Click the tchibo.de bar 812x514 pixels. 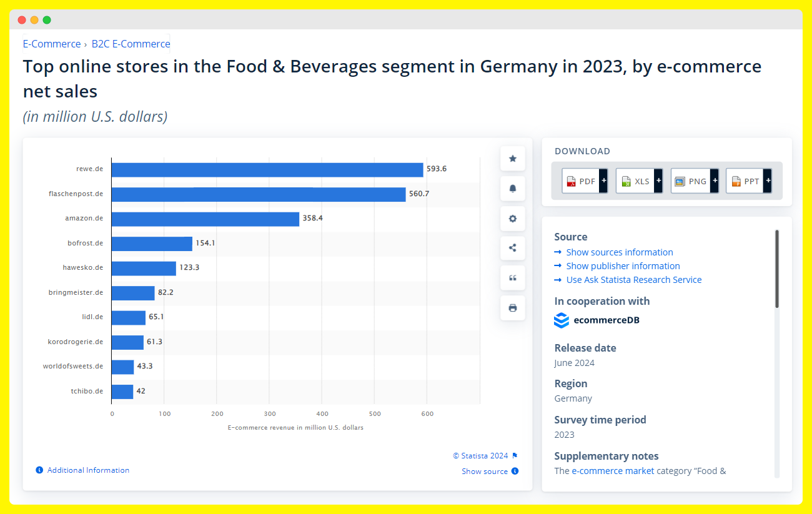pos(122,392)
